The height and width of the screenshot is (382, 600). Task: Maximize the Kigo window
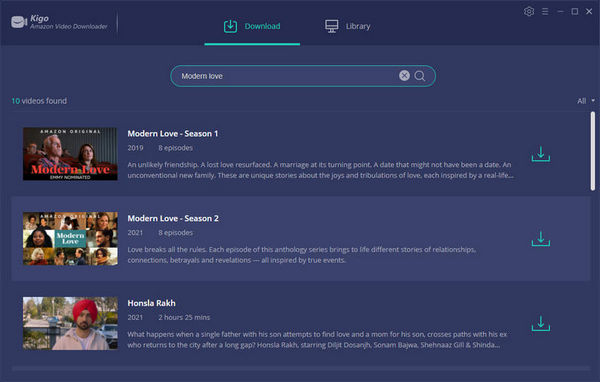[575, 11]
